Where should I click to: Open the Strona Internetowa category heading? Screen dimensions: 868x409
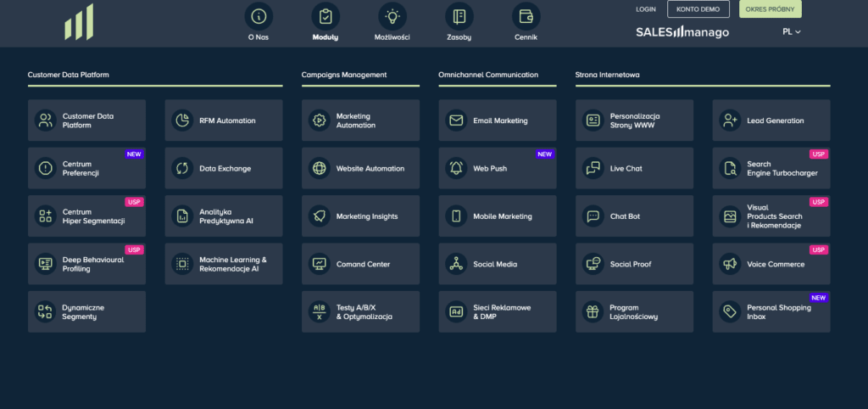pos(607,75)
